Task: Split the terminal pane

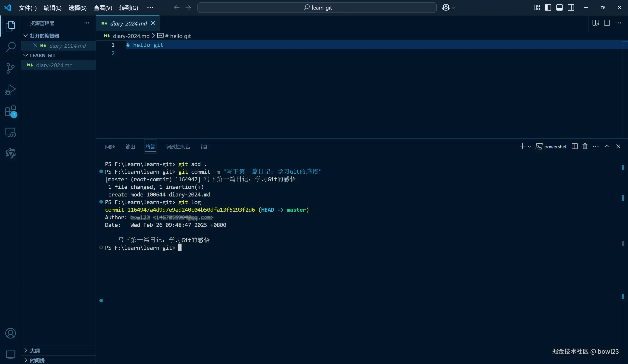Action: (x=575, y=146)
